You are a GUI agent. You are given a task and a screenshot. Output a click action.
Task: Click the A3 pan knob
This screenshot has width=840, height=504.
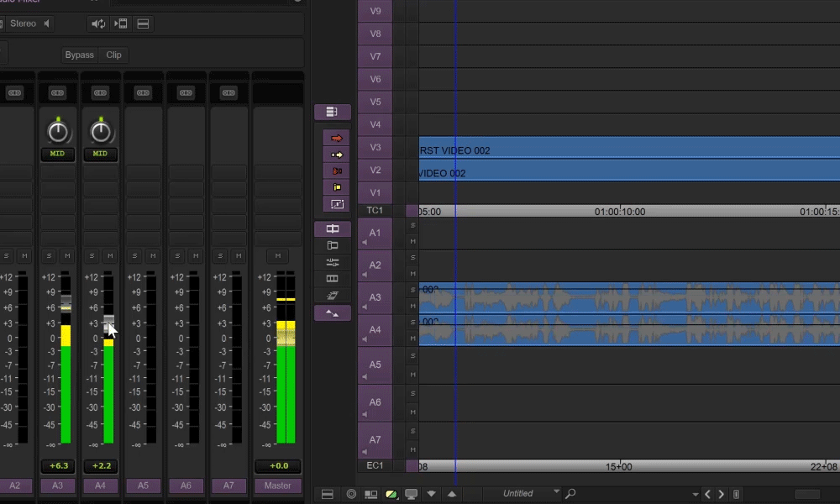pyautogui.click(x=58, y=132)
